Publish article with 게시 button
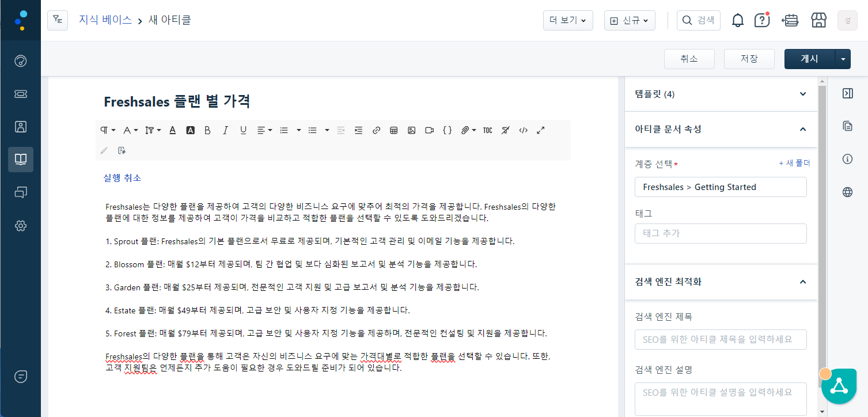This screenshot has height=417, width=868. point(810,59)
